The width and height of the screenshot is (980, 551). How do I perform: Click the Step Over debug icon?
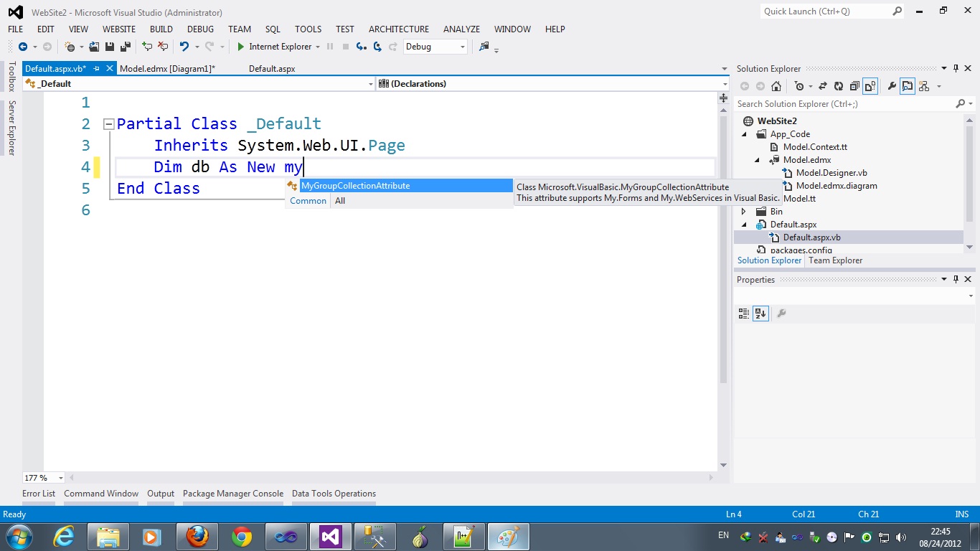click(377, 47)
